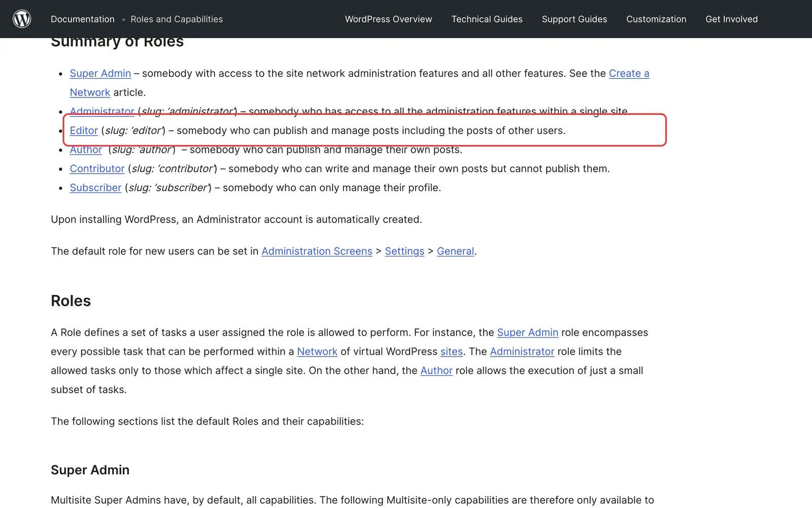Follow the sites link
Image resolution: width=812 pixels, height=508 pixels.
[x=452, y=352]
